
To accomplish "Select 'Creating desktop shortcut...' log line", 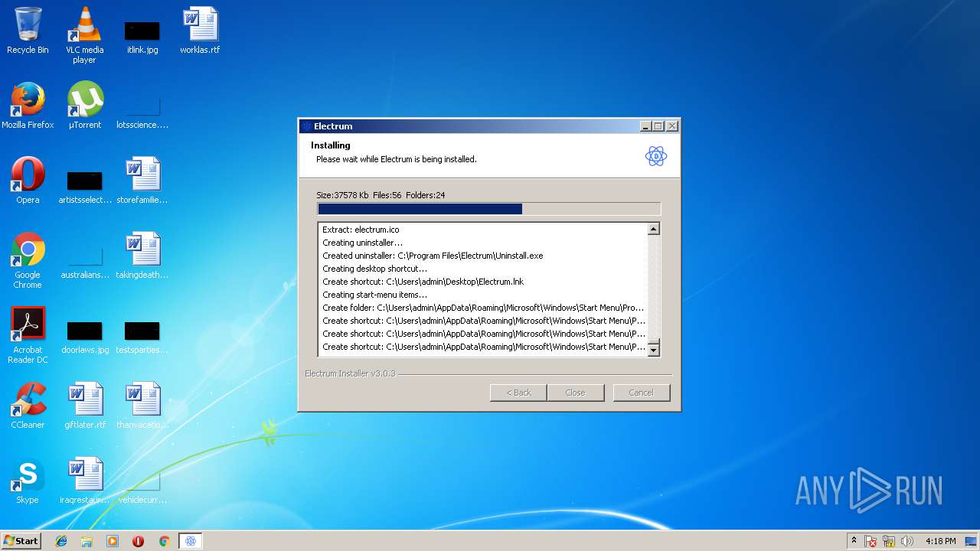I will [x=374, y=269].
